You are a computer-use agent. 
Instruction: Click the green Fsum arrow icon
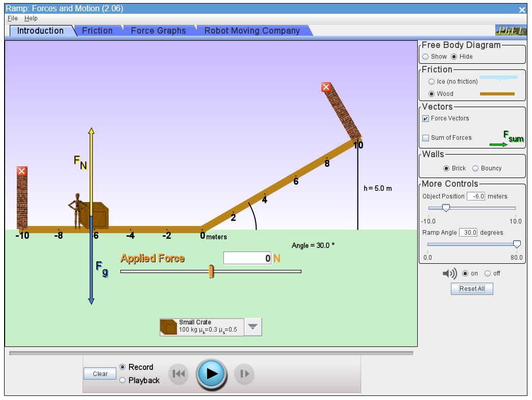(498, 145)
